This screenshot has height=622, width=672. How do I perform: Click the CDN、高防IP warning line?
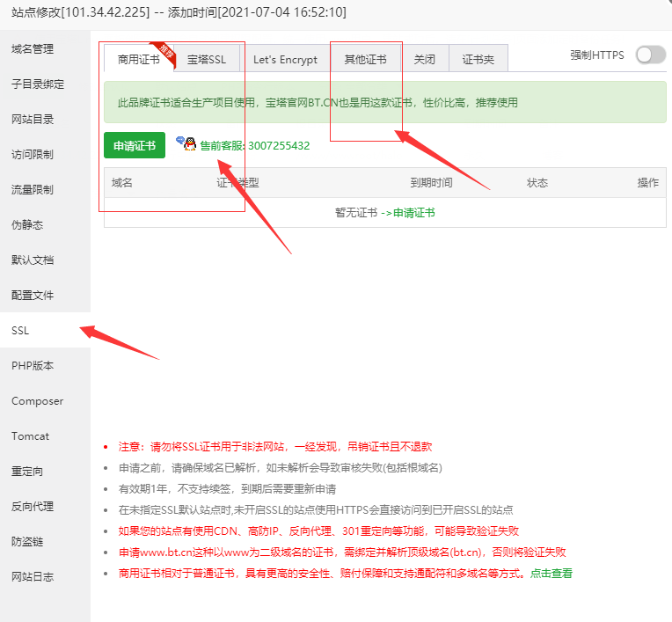point(318,531)
